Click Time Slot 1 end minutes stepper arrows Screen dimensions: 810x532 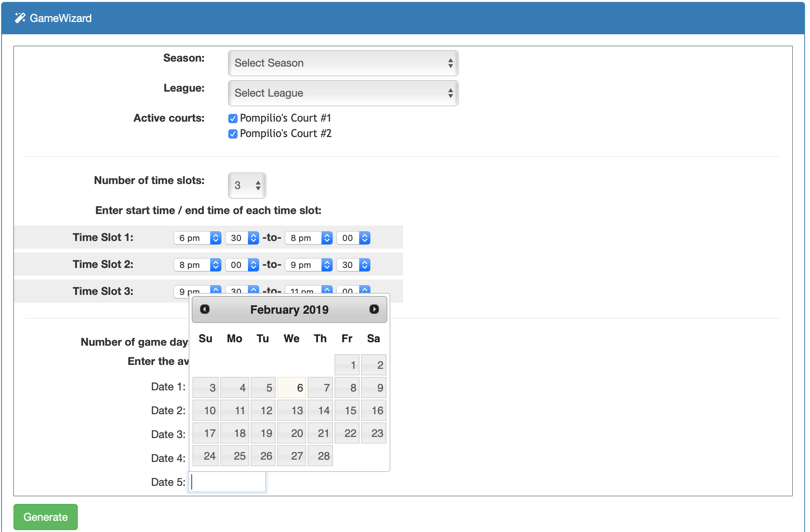pos(365,238)
